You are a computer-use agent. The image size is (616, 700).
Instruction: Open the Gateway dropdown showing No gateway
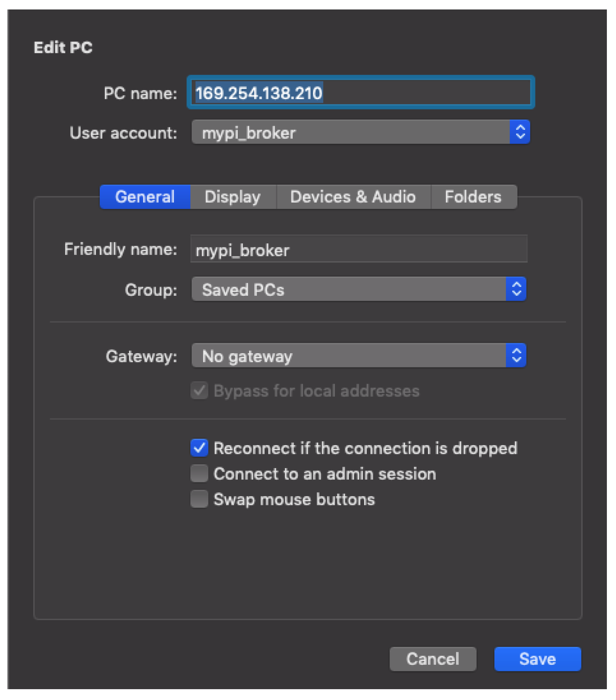348,356
